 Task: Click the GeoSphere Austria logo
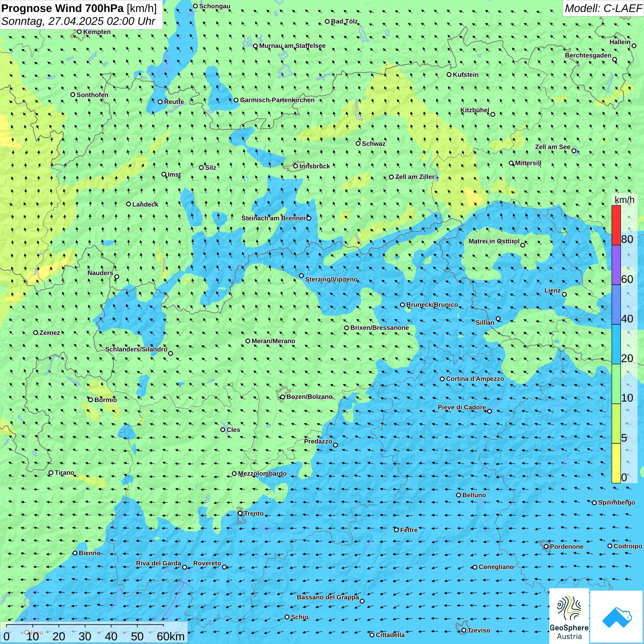[x=569, y=616]
